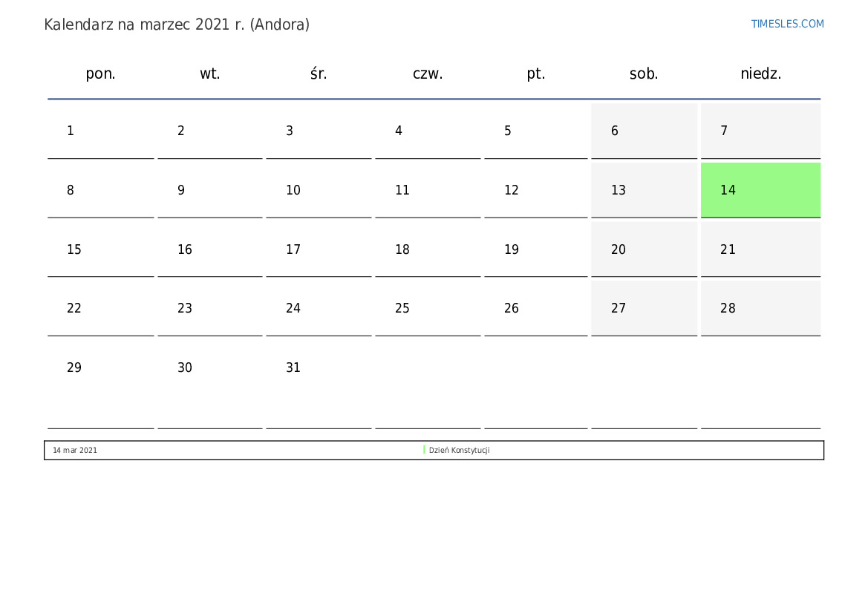
Task: Click the '14 mar 2021' legend date
Action: [75, 450]
